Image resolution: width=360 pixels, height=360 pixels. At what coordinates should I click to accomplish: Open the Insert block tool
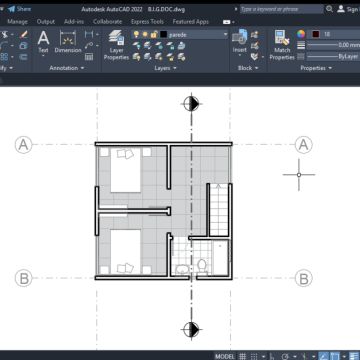coord(240,41)
